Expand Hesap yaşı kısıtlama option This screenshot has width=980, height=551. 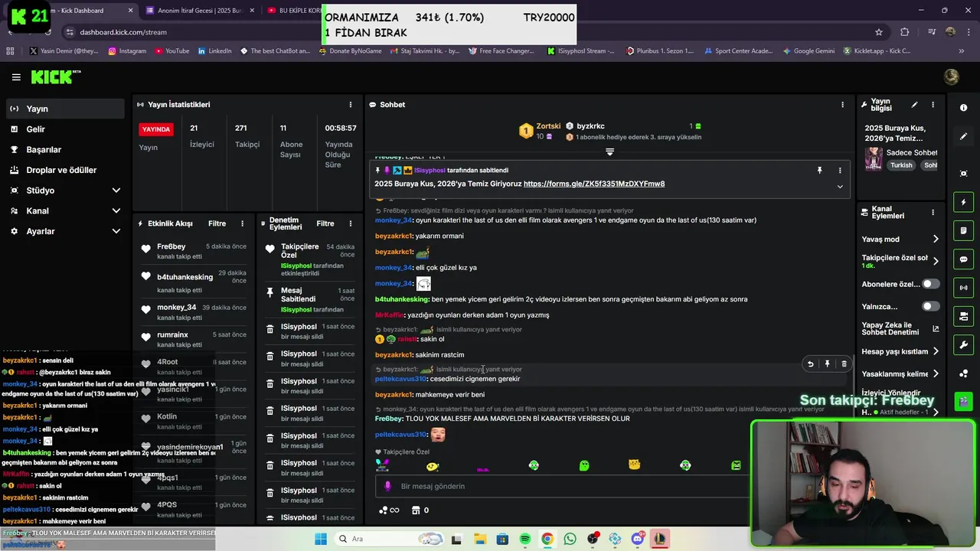tap(900, 352)
